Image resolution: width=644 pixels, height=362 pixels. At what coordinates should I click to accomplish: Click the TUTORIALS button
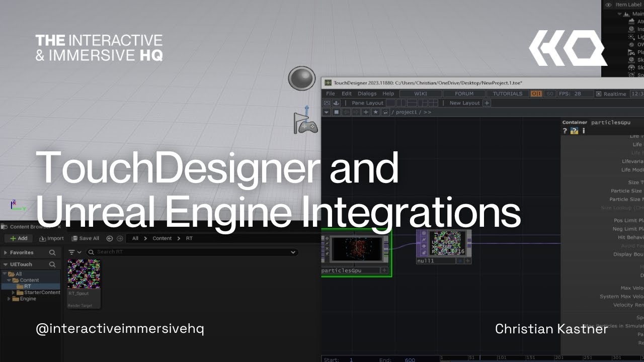point(507,94)
